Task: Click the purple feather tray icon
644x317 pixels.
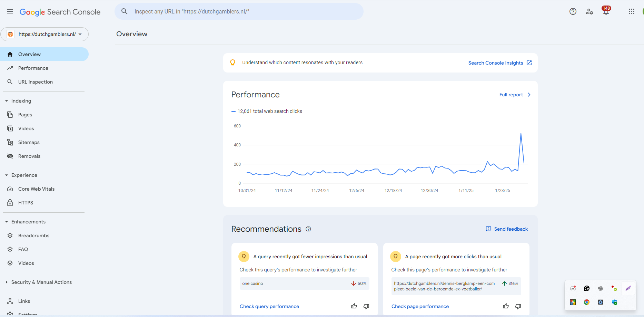Action: [628, 288]
